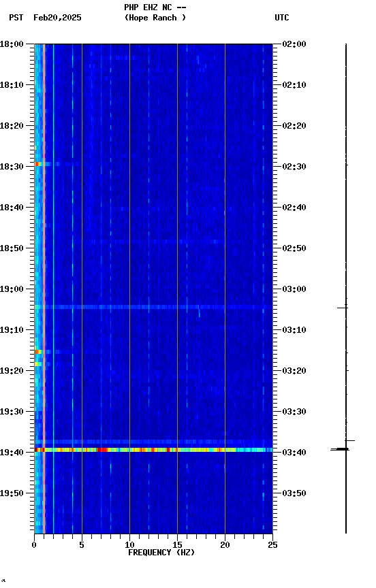Select the 18:20 PST time label
This screenshot has width=376, height=588.
[12, 126]
